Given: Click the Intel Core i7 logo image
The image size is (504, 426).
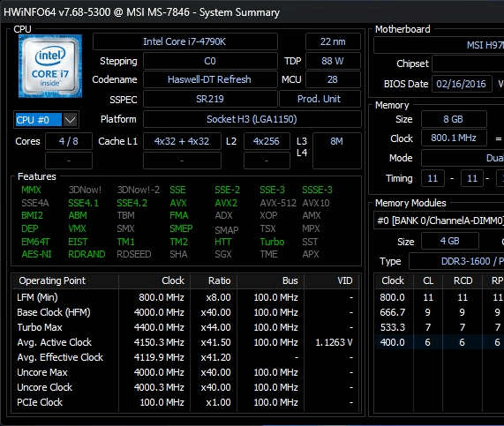Looking at the screenshot, I should point(50,66).
